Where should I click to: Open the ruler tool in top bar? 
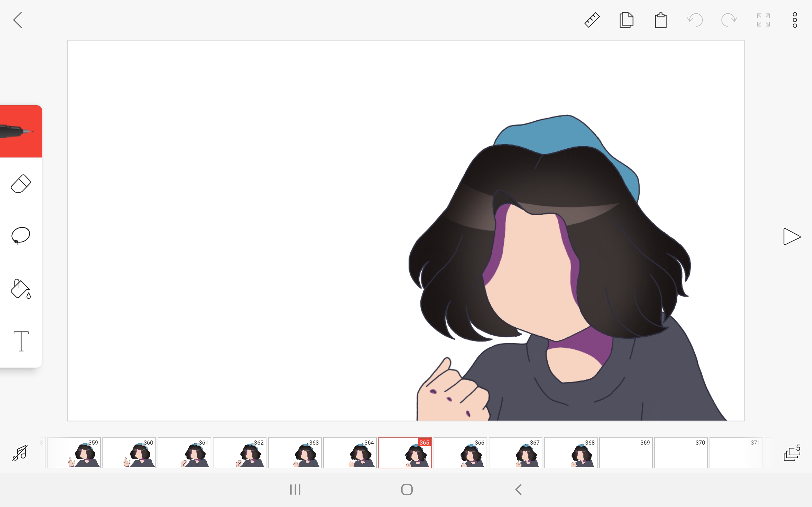pyautogui.click(x=592, y=20)
